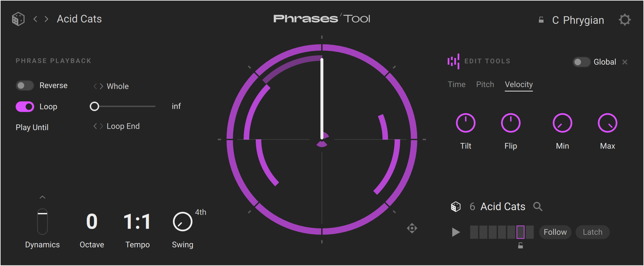Switch to the Time tab
Image resolution: width=644 pixels, height=266 pixels.
click(456, 84)
